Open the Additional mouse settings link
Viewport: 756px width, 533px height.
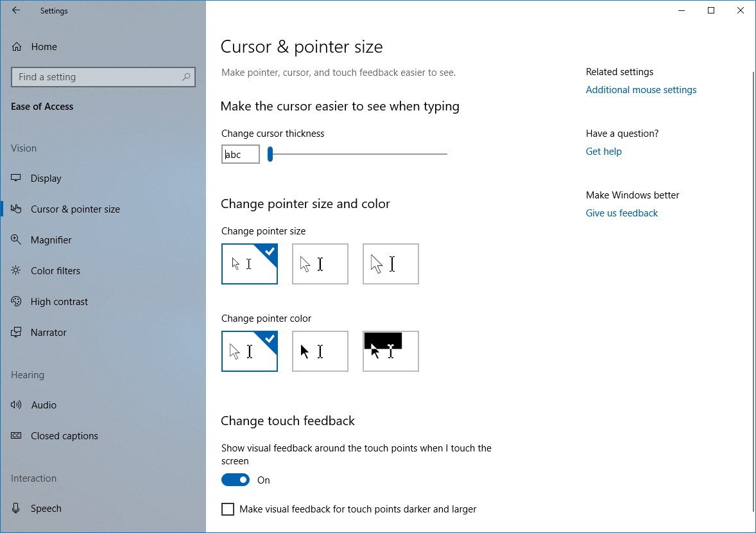tap(640, 90)
